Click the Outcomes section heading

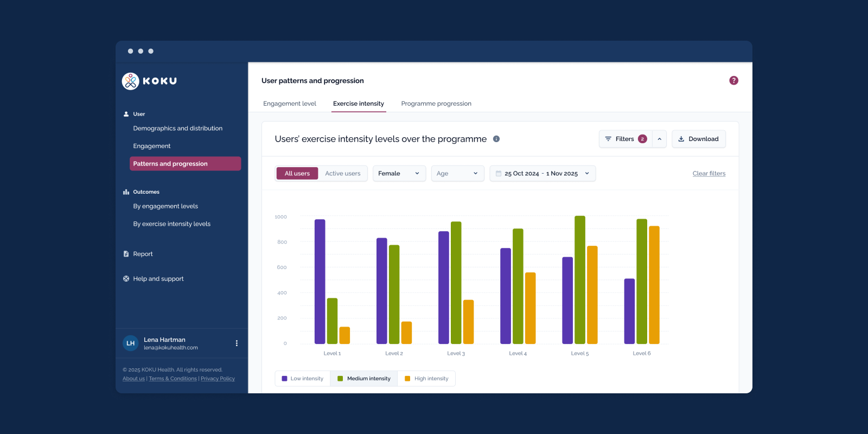[x=146, y=192]
